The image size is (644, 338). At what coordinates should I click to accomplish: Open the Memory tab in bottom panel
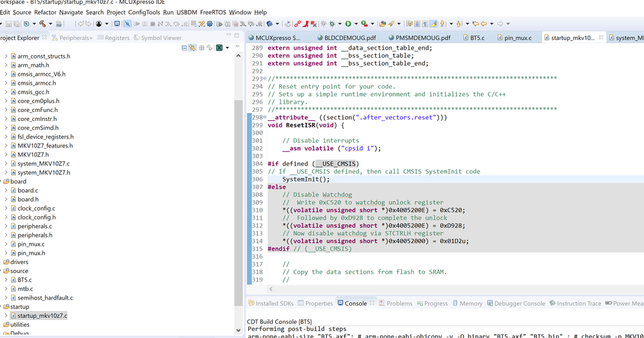(467, 303)
